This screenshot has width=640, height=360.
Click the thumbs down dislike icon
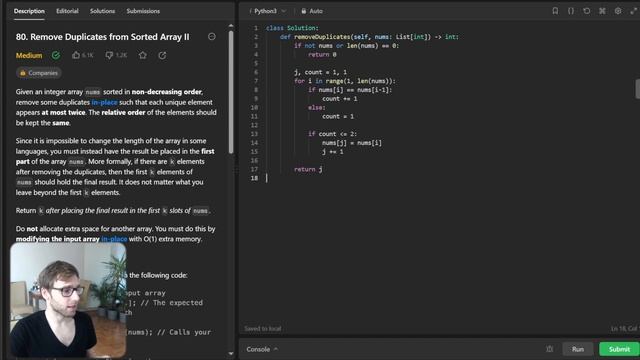click(109, 55)
